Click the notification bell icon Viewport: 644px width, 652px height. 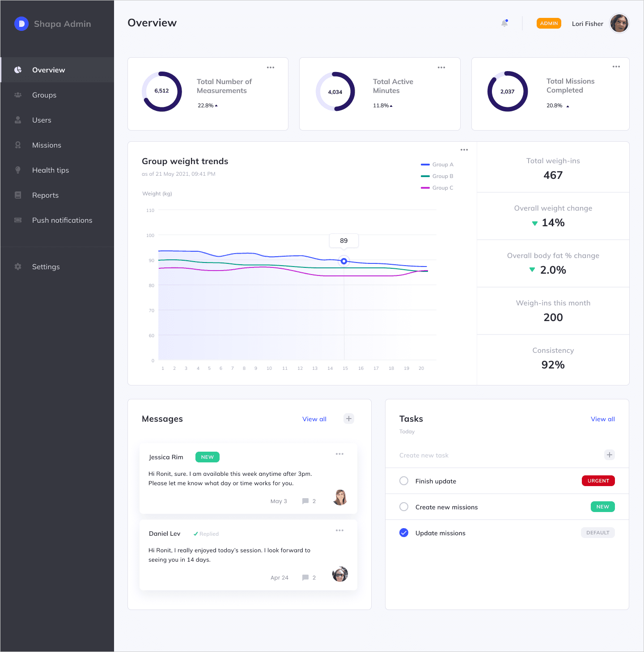pyautogui.click(x=504, y=23)
